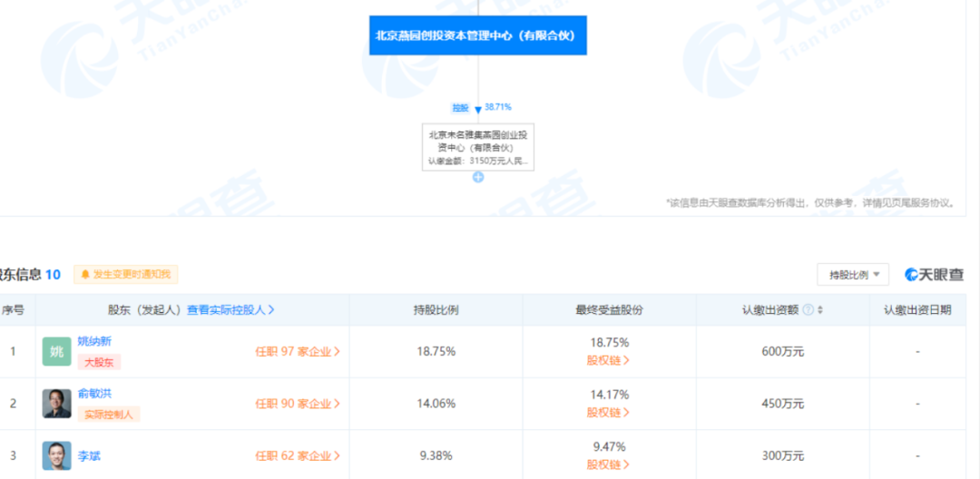Click the question mark icon by 认缴出资额

[x=808, y=309]
